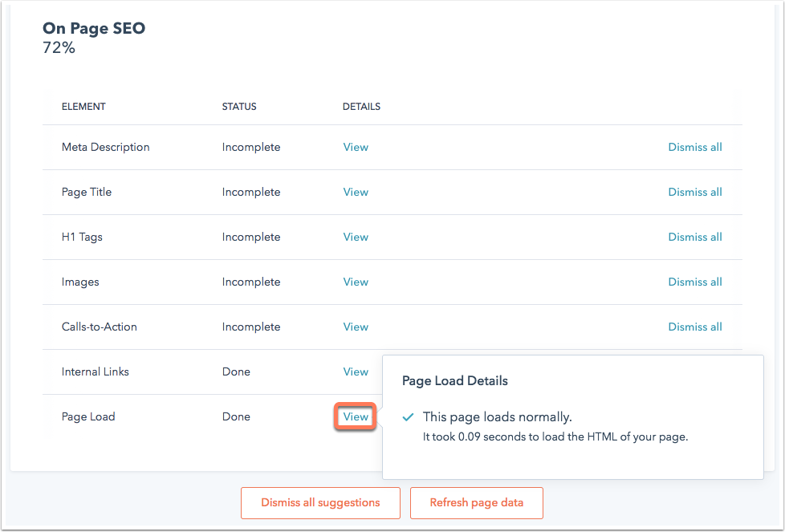View Meta Description details
Image resolution: width=785 pixels, height=532 pixels.
tap(356, 147)
